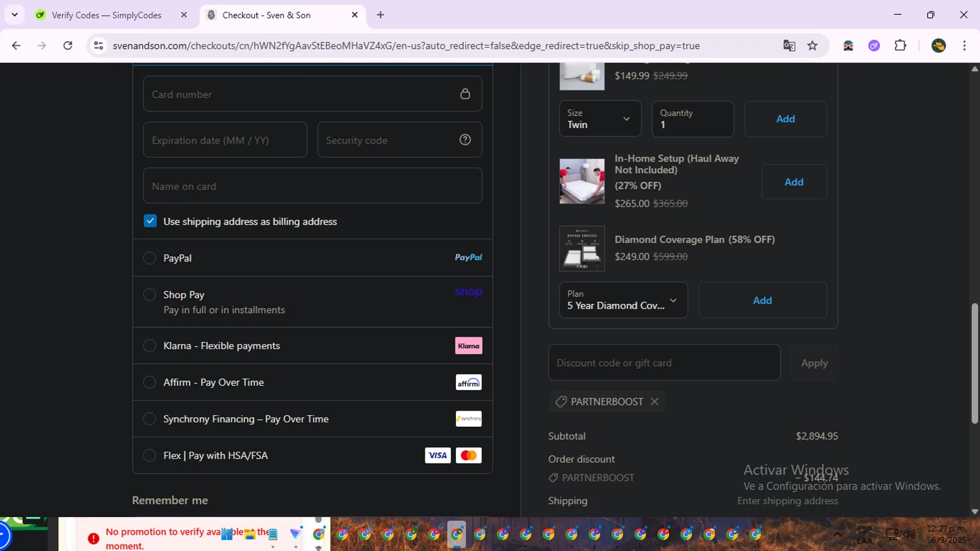The height and width of the screenshot is (551, 980).
Task: Focus the Expiration date field
Action: click(225, 140)
